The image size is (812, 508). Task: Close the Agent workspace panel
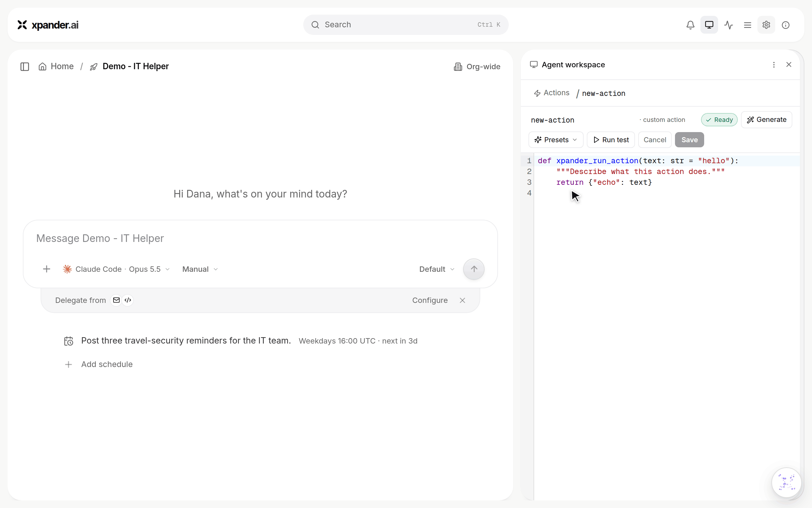click(789, 64)
